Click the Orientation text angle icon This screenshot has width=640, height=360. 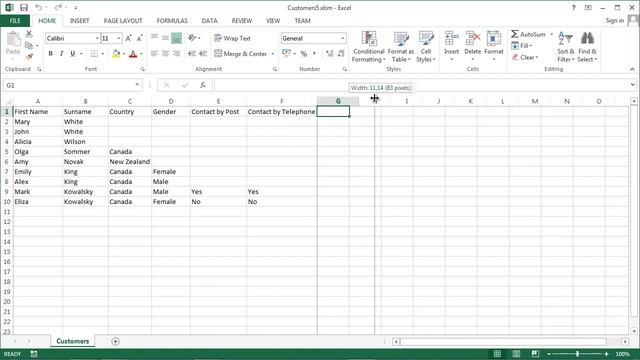[x=192, y=38]
